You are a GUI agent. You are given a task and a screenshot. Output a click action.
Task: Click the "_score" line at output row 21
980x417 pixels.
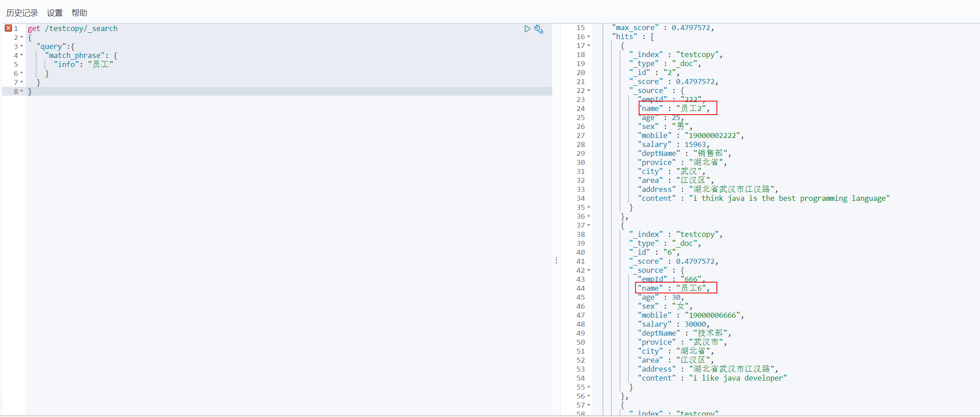tap(674, 82)
